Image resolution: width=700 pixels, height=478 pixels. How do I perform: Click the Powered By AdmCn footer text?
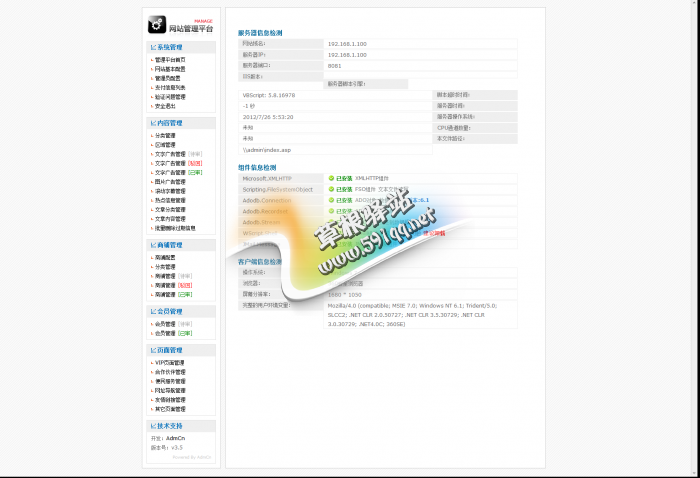click(192, 457)
